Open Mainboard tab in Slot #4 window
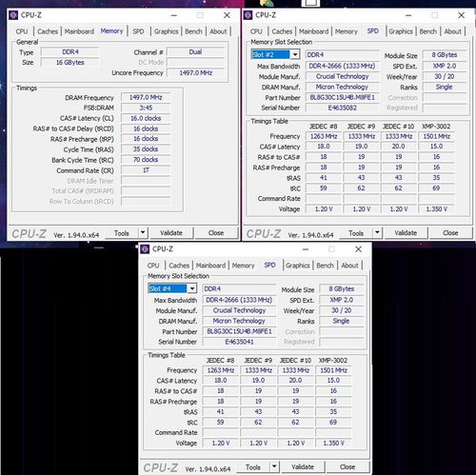Screen dimensions: 476x475 point(210,266)
